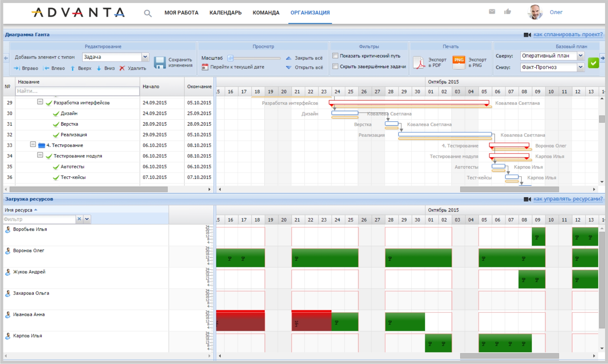Screen dimensions: 608x364
Task: Click the video camera icon beside как спланировать проект
Action: [527, 35]
